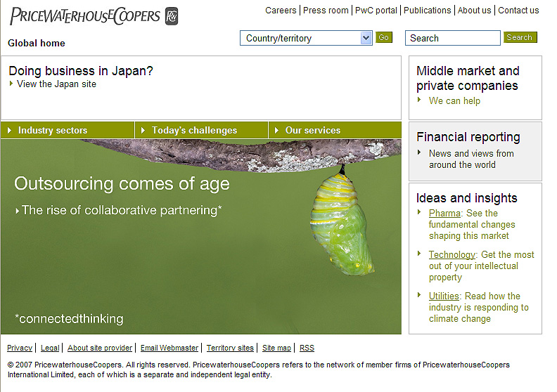Screen dimensions: 557x392
Task: Follow View the Japan site link
Action: [56, 84]
